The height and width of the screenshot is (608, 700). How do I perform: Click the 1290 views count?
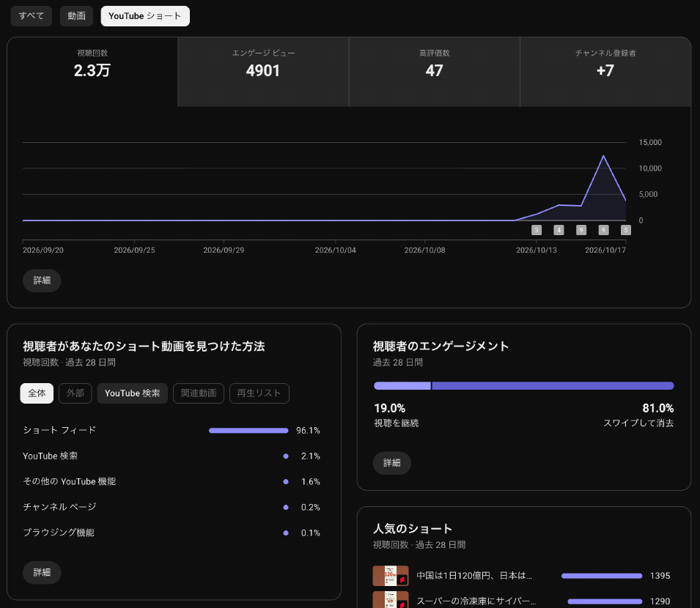coord(660,601)
